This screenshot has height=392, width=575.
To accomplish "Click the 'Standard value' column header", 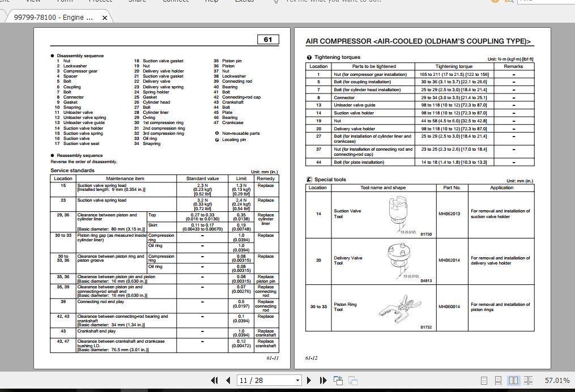I will click(x=202, y=178).
